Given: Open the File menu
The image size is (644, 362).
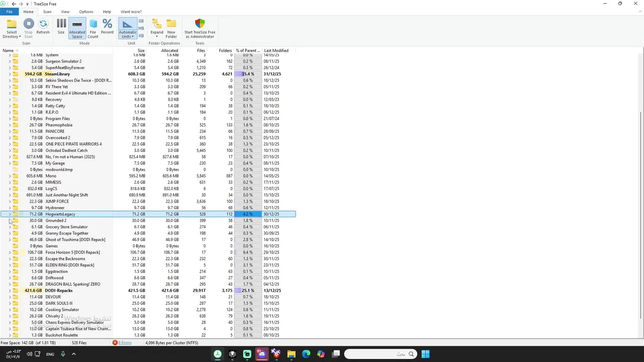Looking at the screenshot, I should click(x=9, y=12).
